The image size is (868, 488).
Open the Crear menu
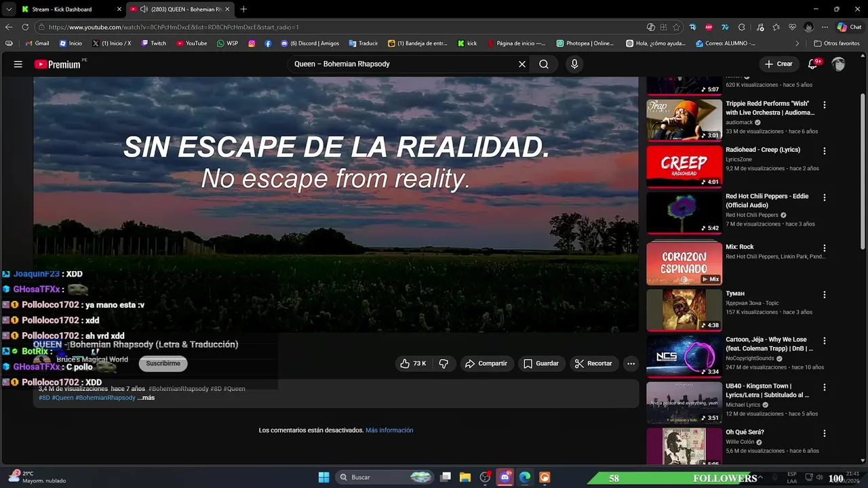pos(778,64)
